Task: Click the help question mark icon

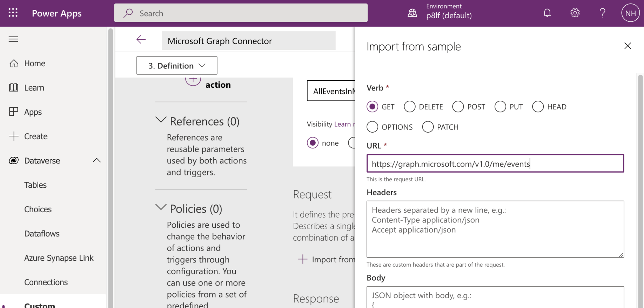Action: pyautogui.click(x=602, y=13)
